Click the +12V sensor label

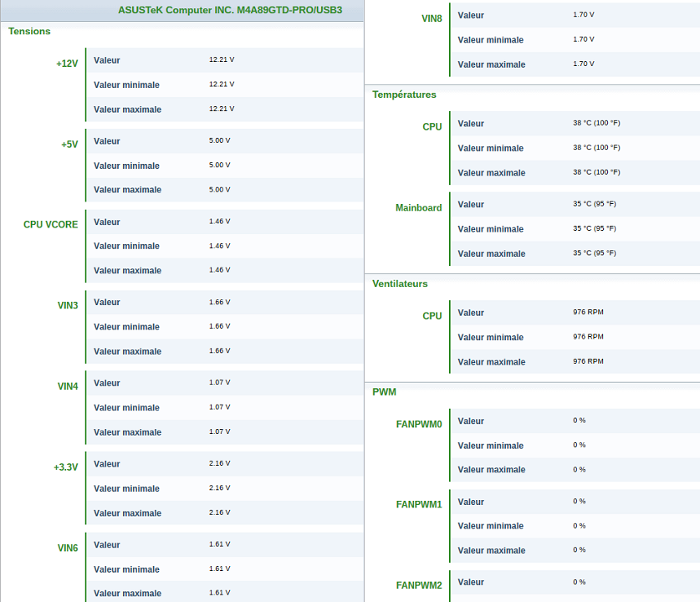tap(67, 64)
